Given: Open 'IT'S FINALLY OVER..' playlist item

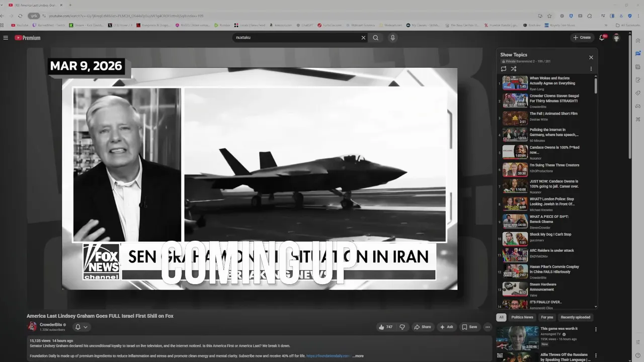Looking at the screenshot, I should [x=546, y=304].
